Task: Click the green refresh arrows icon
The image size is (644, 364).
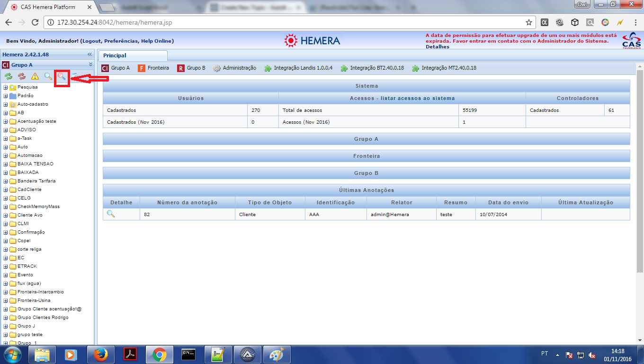Action: [9, 76]
